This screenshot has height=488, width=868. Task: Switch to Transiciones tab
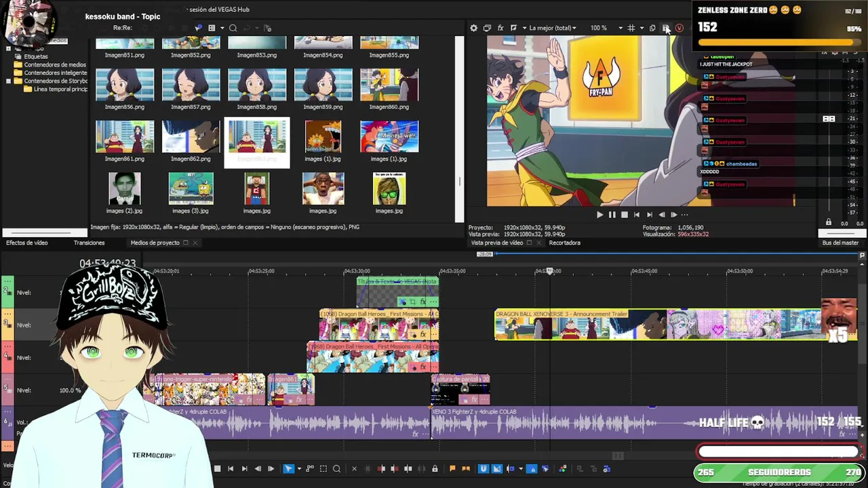click(89, 243)
